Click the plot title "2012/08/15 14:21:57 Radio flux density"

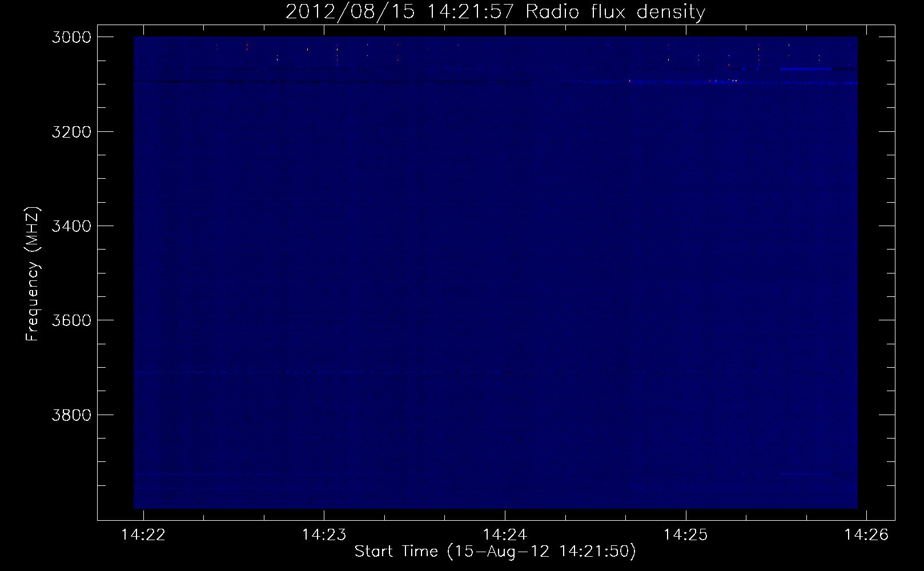pyautogui.click(x=495, y=11)
